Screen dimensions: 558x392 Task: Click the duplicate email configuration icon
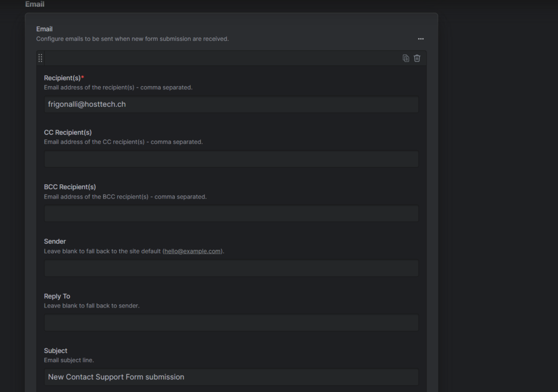pos(406,58)
